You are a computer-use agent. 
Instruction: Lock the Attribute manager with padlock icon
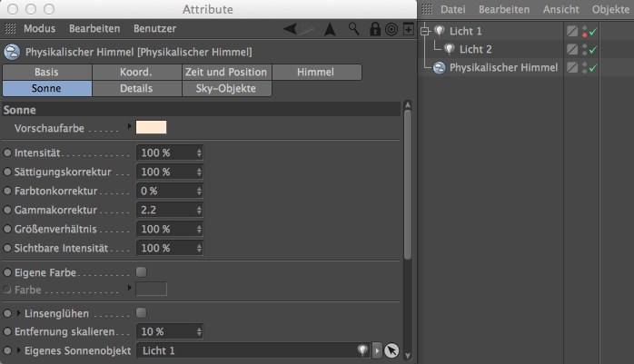coord(375,29)
